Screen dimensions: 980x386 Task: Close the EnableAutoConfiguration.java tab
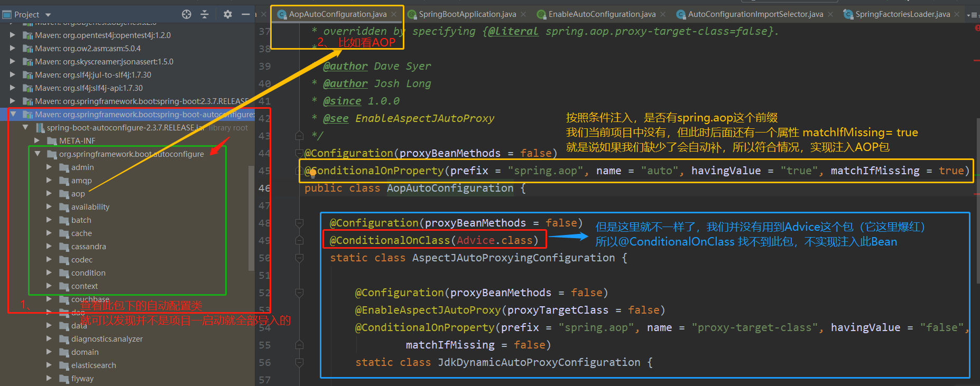[663, 14]
